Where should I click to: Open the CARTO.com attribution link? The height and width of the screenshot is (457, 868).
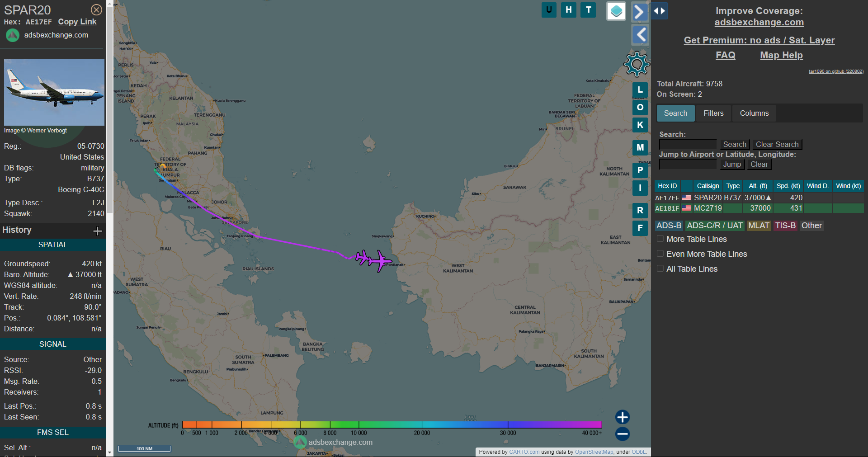[524, 452]
